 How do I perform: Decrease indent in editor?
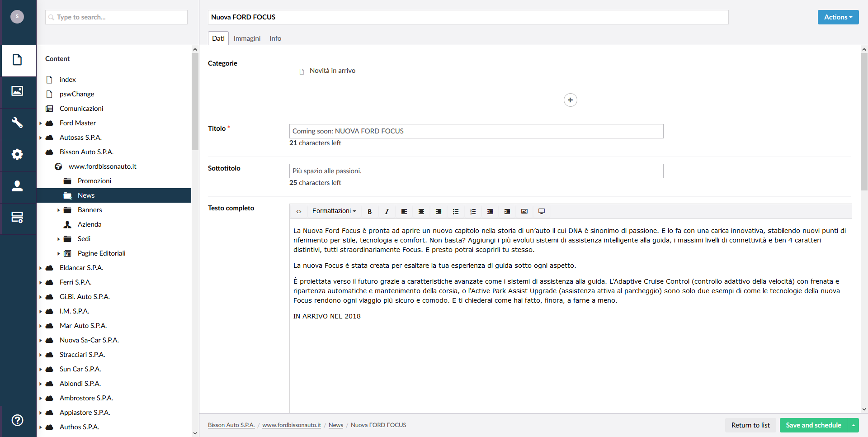490,211
